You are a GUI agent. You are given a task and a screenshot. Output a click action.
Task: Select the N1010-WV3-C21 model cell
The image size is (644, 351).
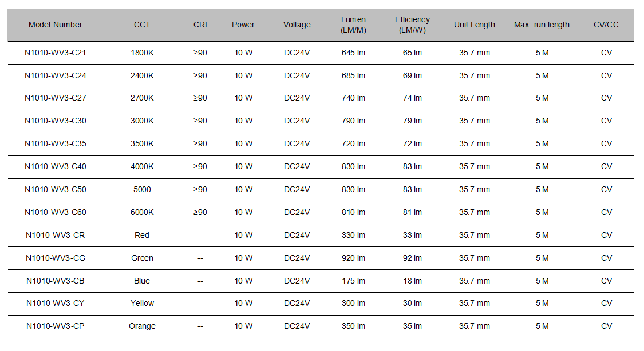56,53
